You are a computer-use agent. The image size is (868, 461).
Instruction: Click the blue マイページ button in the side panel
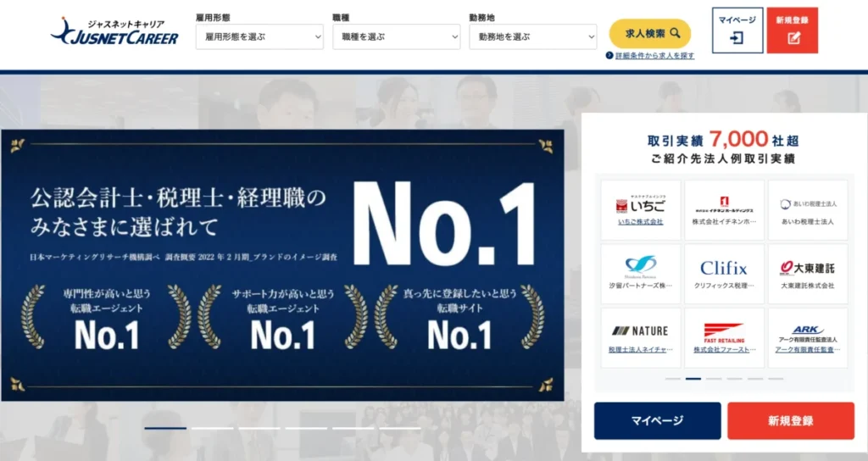tap(657, 421)
